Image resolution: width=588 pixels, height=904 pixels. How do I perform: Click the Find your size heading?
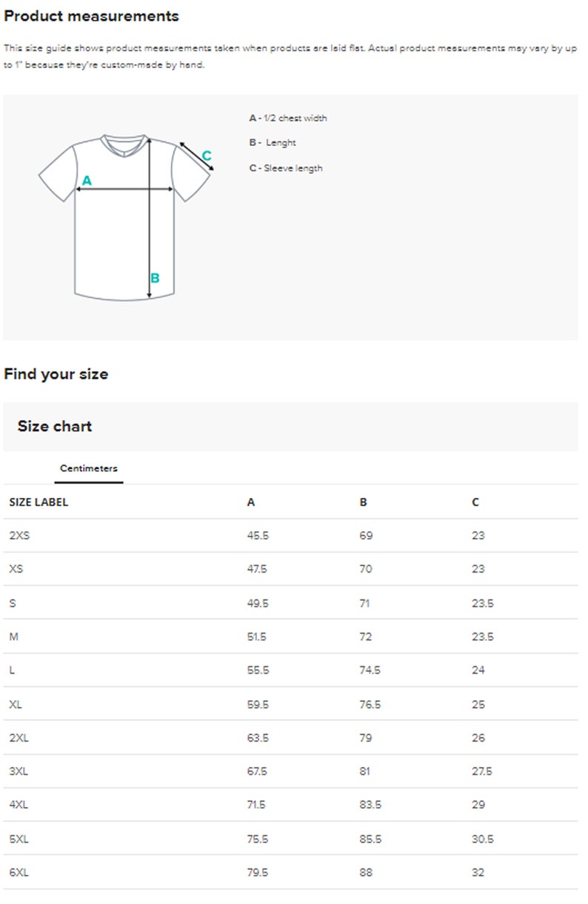pyautogui.click(x=56, y=374)
